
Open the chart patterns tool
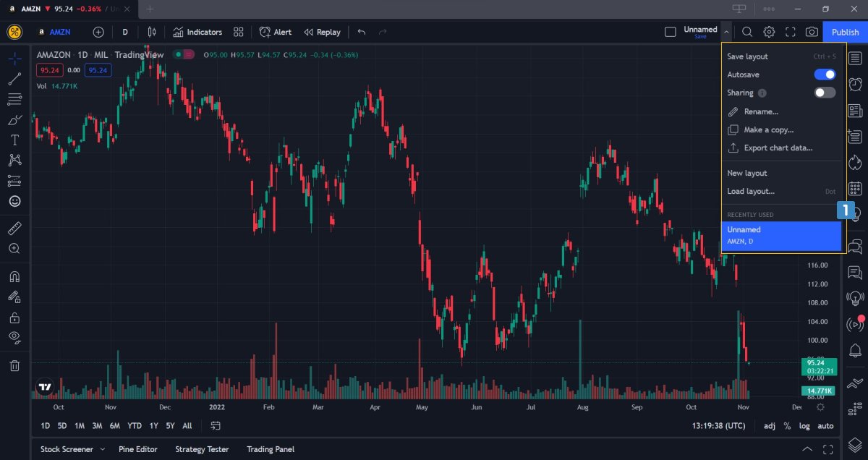pos(14,160)
